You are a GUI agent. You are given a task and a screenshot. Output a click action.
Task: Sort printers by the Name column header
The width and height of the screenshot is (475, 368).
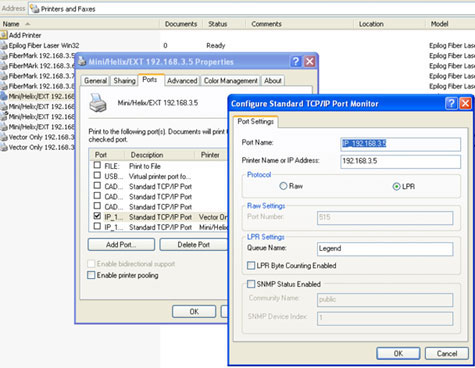pos(80,24)
